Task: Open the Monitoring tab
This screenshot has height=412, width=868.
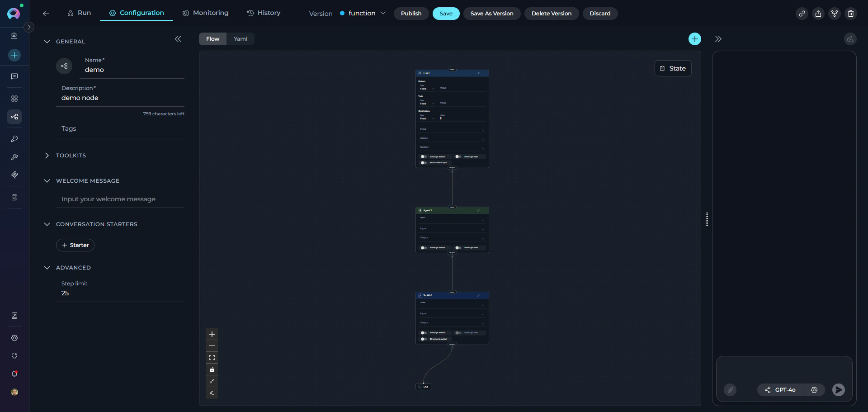Action: pyautogui.click(x=206, y=13)
